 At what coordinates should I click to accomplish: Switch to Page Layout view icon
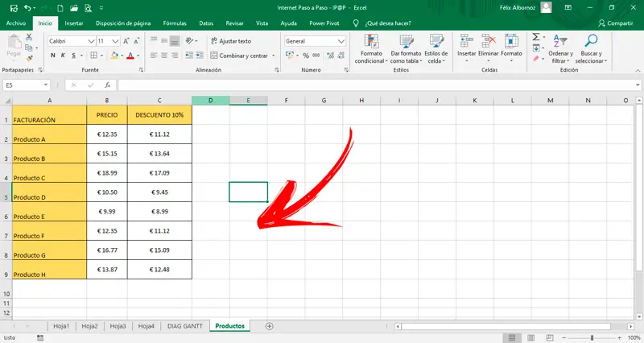pos(531,337)
